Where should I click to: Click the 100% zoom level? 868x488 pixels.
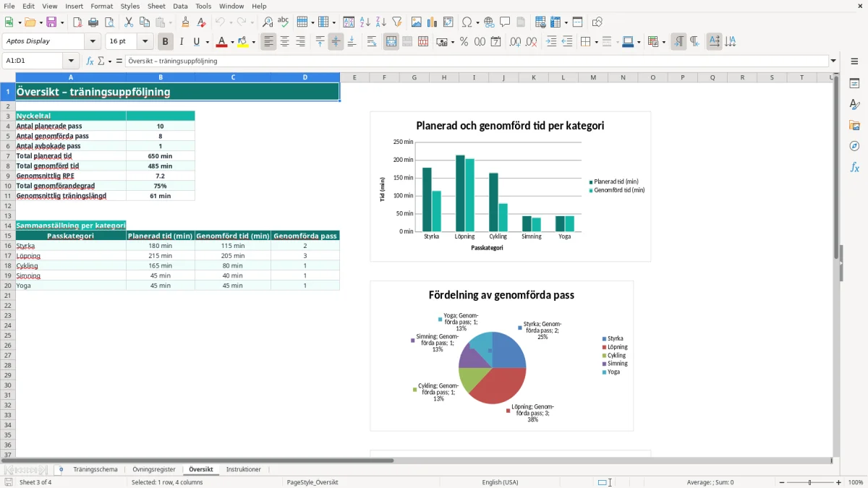pos(856,482)
